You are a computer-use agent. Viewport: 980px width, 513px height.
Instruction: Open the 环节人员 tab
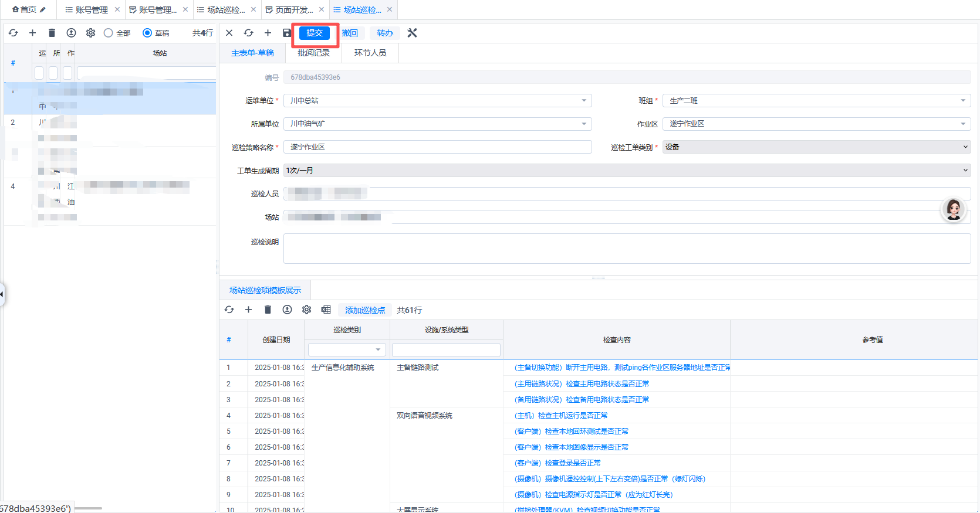pyautogui.click(x=370, y=53)
